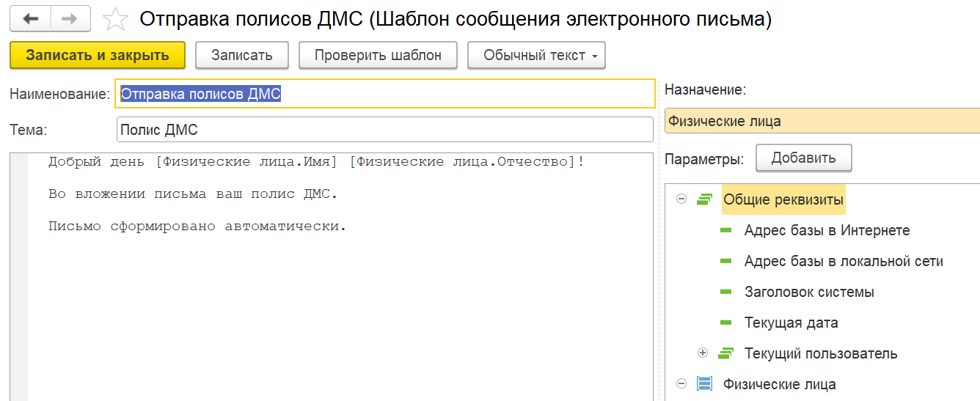Click Проверить шаблон button
Image resolution: width=980 pixels, height=401 pixels.
pos(378,56)
